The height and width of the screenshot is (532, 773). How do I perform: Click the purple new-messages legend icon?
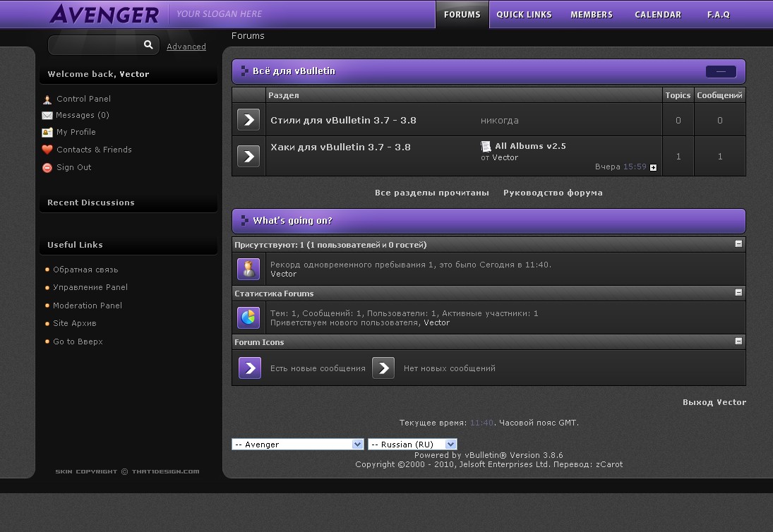(250, 368)
